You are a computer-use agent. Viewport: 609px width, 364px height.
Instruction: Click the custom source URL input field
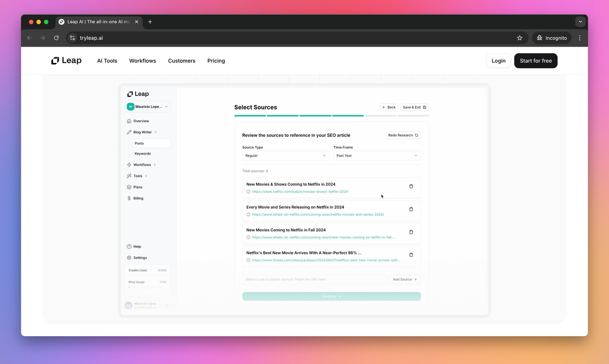315,279
